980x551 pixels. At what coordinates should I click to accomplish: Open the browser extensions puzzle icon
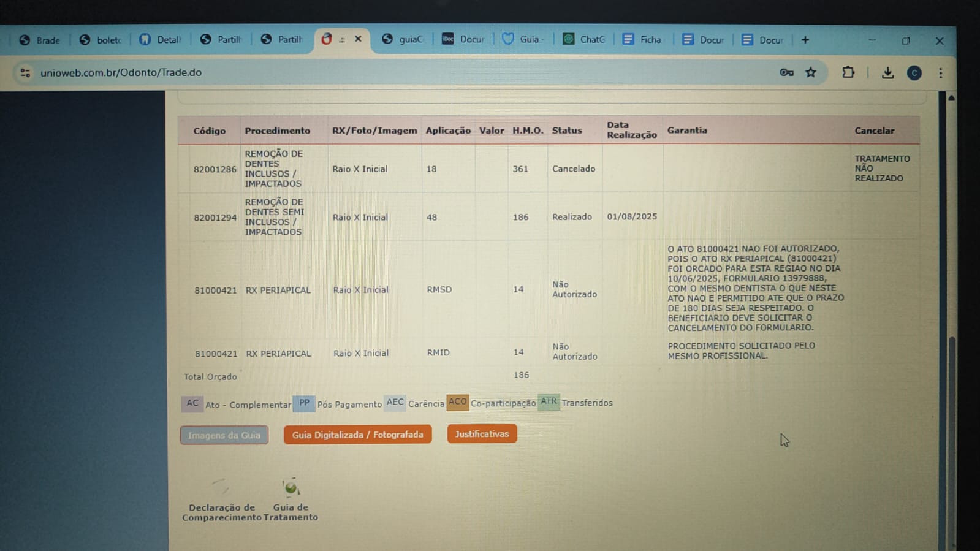pos(848,72)
